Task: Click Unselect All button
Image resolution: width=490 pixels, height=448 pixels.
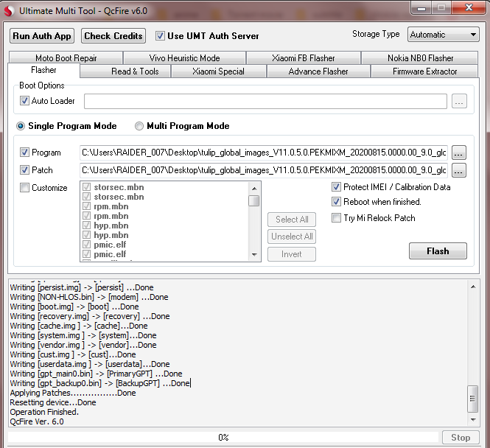Action: point(292,237)
